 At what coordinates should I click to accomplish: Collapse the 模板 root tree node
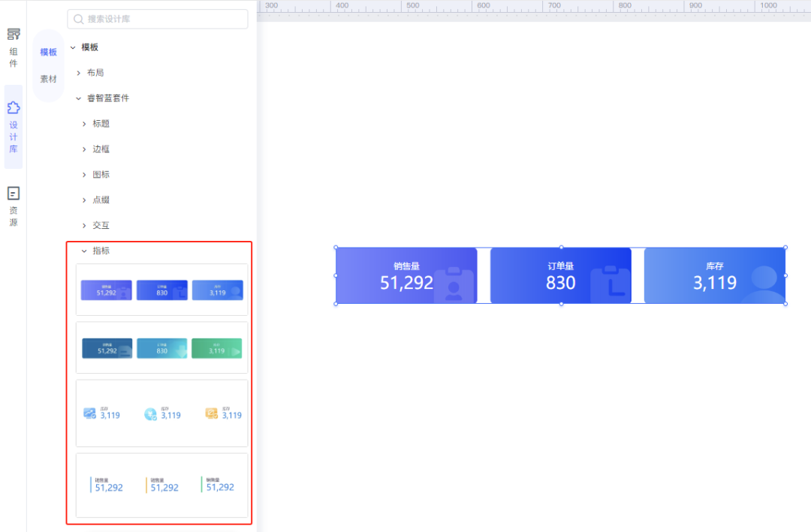73,47
